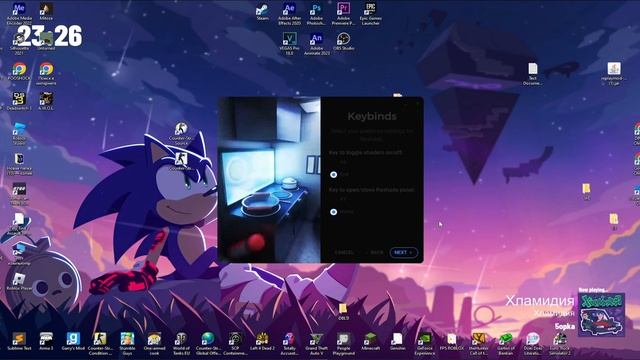The image size is (640, 360).
Task: Open the Epic Games Launcher shortcut
Action: click(x=370, y=14)
